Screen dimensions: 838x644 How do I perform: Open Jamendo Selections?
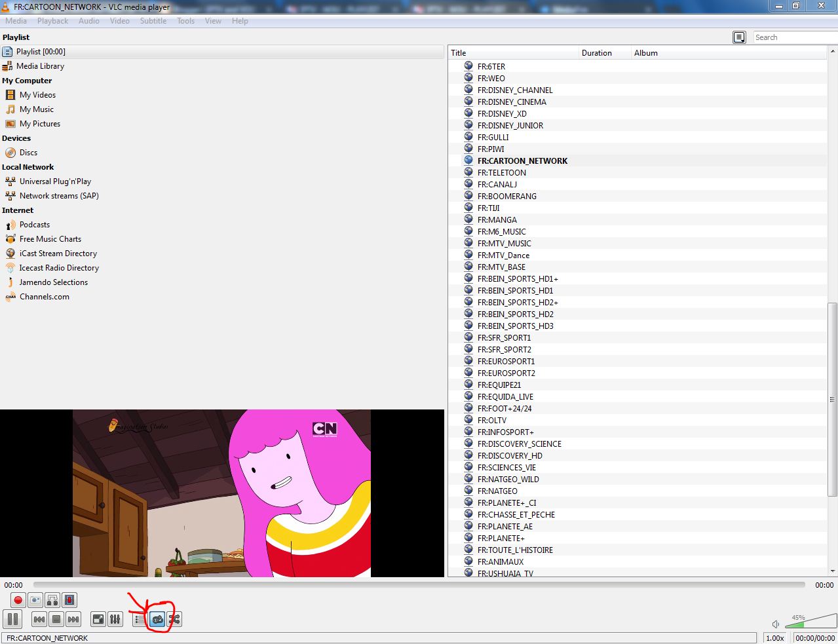(x=53, y=282)
